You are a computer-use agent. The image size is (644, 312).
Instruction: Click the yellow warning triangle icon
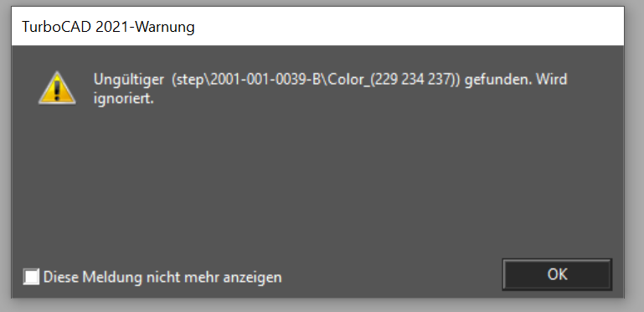(x=57, y=87)
